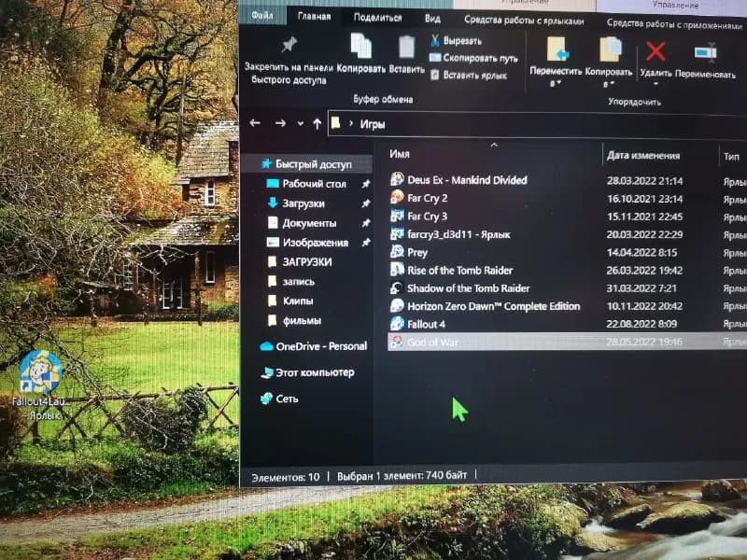The height and width of the screenshot is (560, 747).
Task: Click date 14.04.2022 8:15 for Prey
Action: [x=641, y=252]
